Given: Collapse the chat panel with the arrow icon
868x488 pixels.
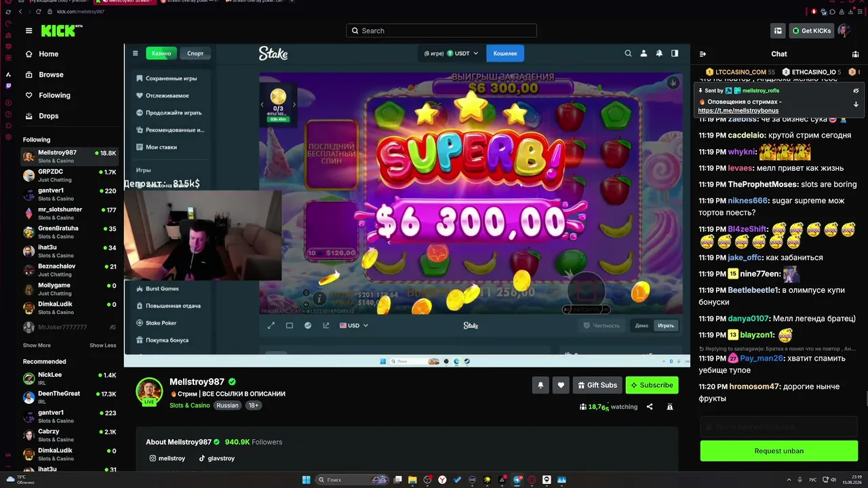Looking at the screenshot, I should (x=703, y=54).
